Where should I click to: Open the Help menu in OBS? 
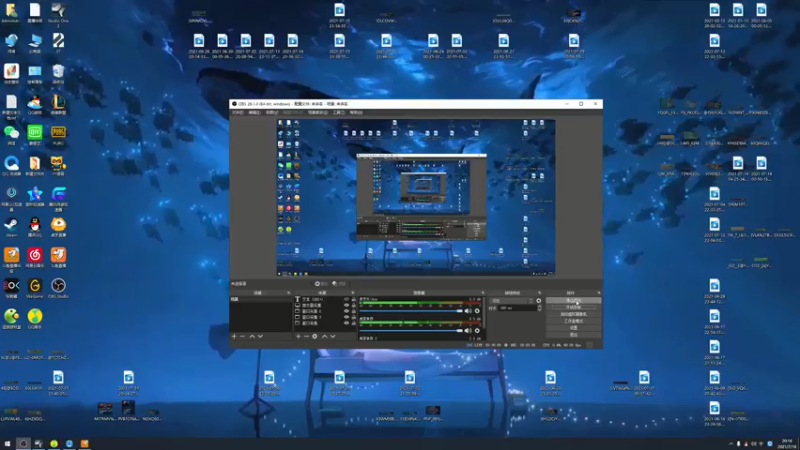pyautogui.click(x=356, y=112)
